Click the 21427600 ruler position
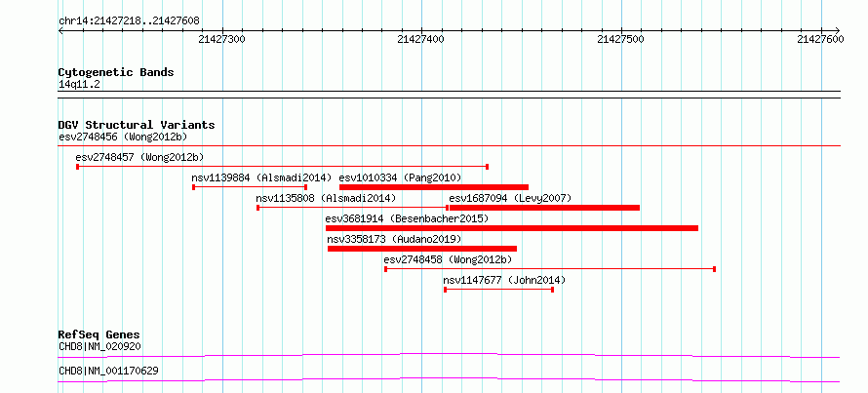The image size is (868, 393). (820, 39)
